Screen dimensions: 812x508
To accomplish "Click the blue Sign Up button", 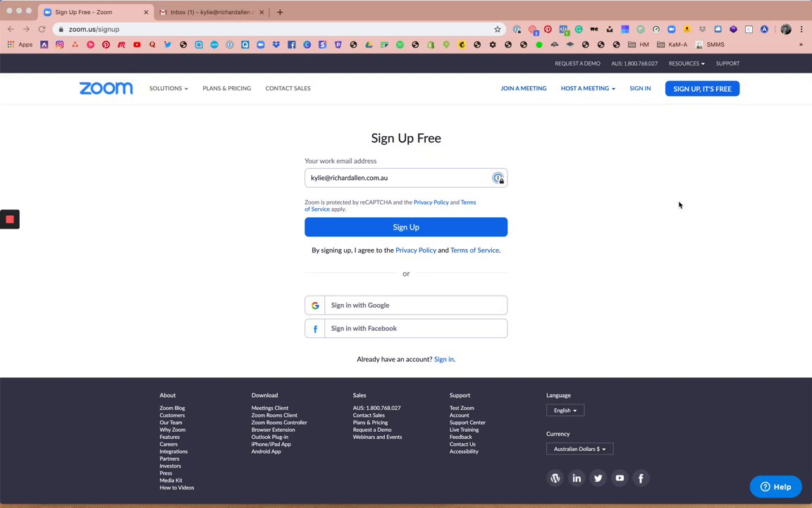I will point(406,227).
